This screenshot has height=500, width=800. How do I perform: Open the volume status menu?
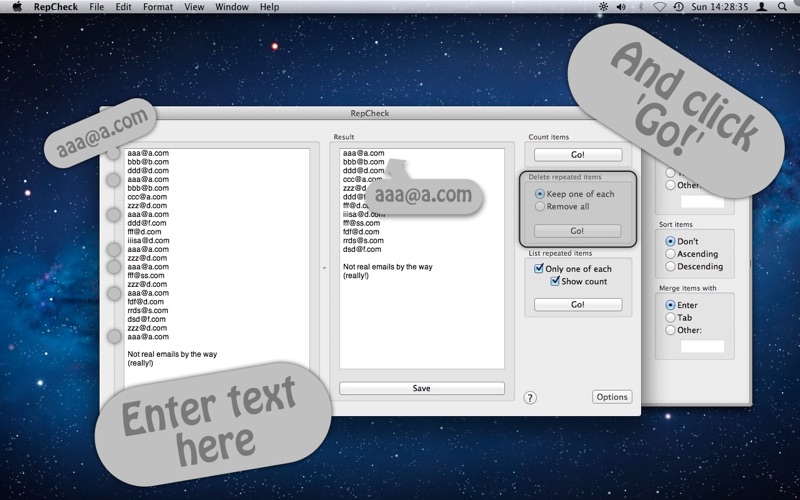point(621,7)
